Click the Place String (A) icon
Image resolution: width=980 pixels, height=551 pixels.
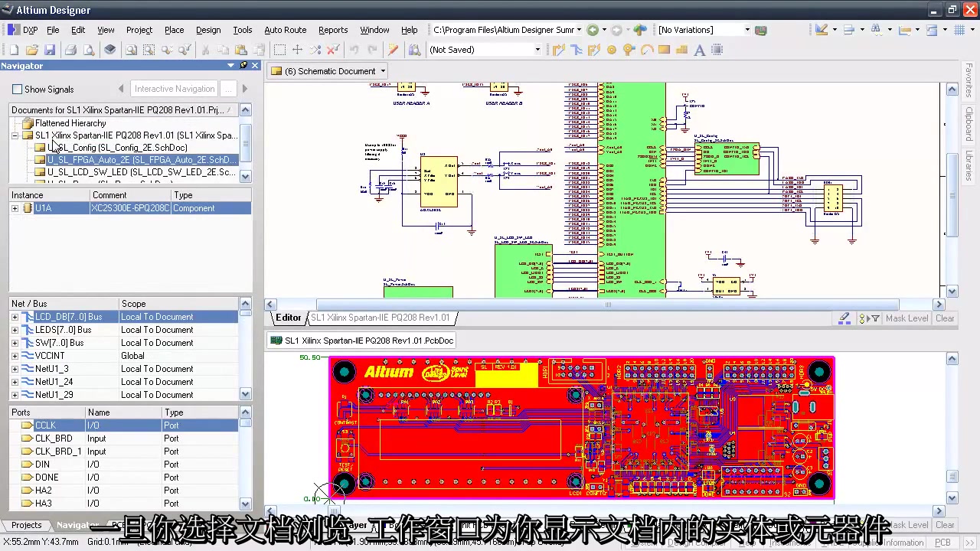[699, 50]
